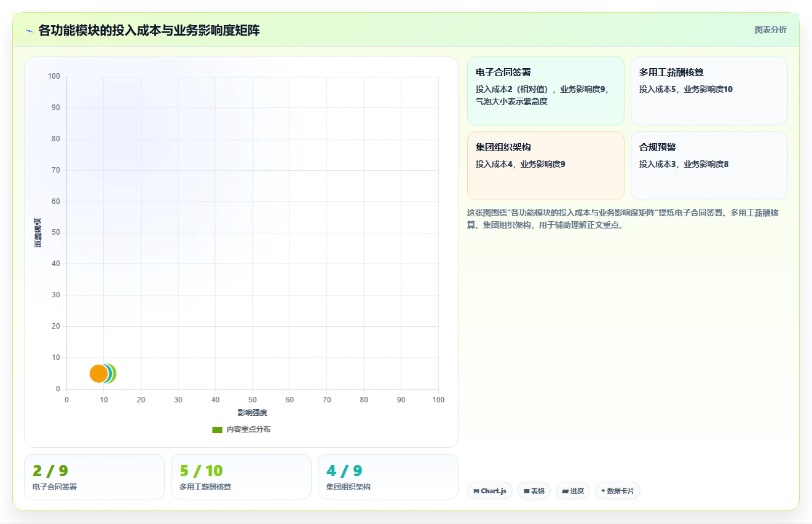Screen dimensions: 812x524
Task: Click the 2 / 9 stat value
Action: [x=50, y=471]
